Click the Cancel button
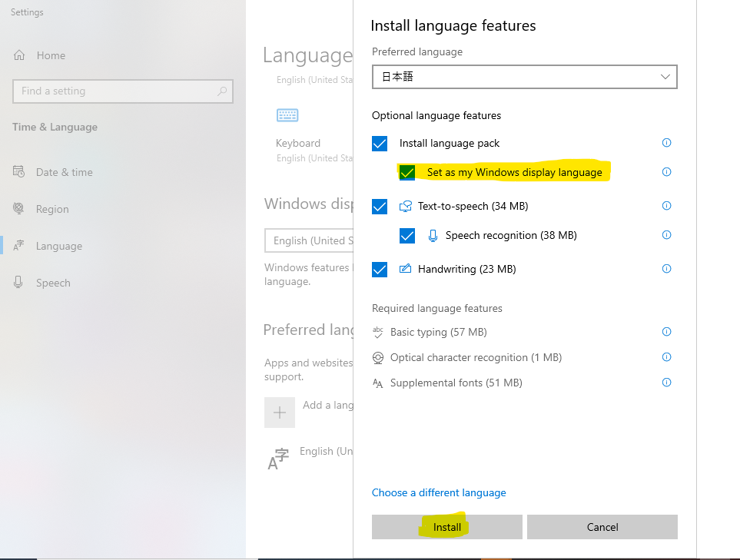This screenshot has width=740, height=560. coord(602,527)
